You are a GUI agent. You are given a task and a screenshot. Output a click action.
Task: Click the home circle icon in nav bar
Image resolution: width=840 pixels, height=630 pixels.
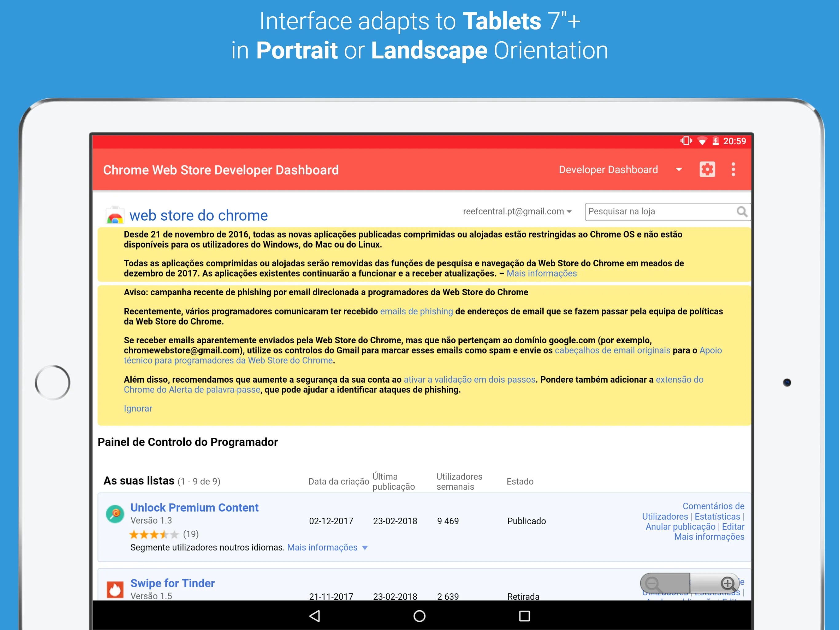pos(419,613)
